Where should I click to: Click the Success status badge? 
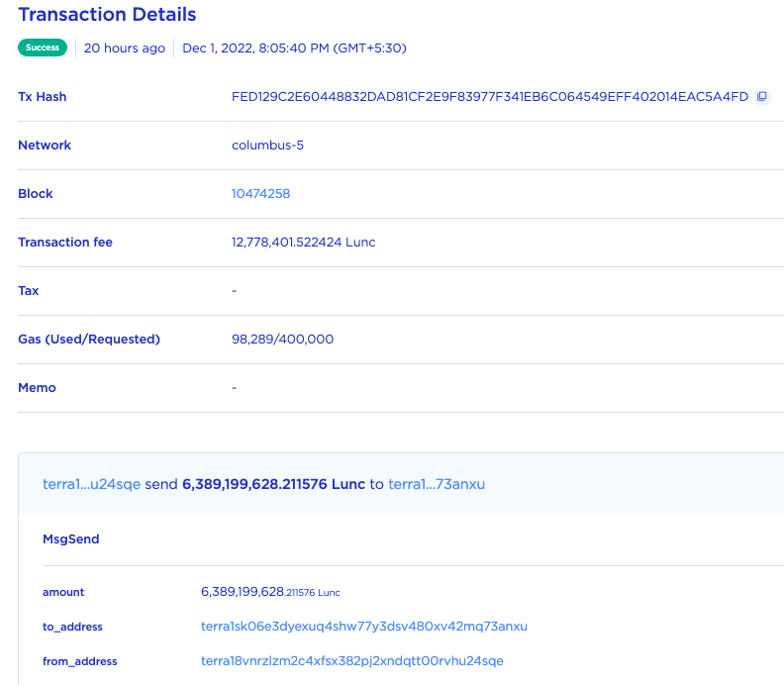43,48
